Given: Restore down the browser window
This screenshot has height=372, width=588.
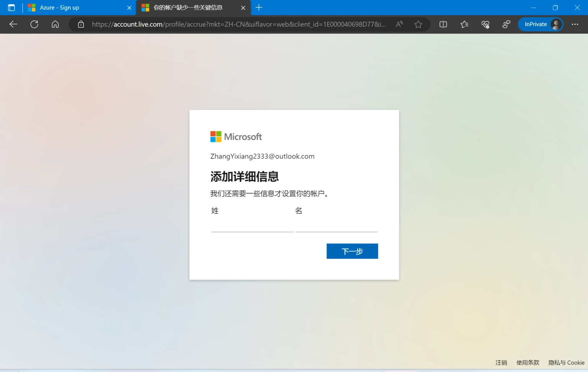Looking at the screenshot, I should pos(555,8).
